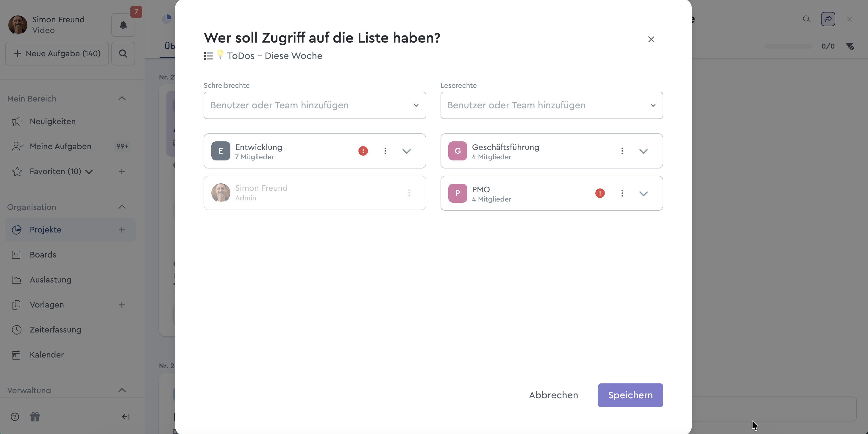
Task: Go to Zeiterfassung in sidebar
Action: pyautogui.click(x=55, y=330)
